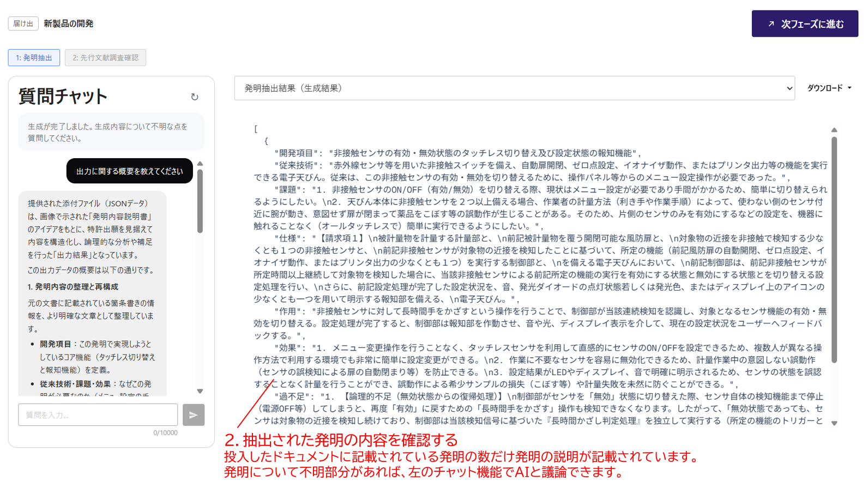Click the result pane scroll up arrow
This screenshot has width=868, height=481.
point(834,130)
